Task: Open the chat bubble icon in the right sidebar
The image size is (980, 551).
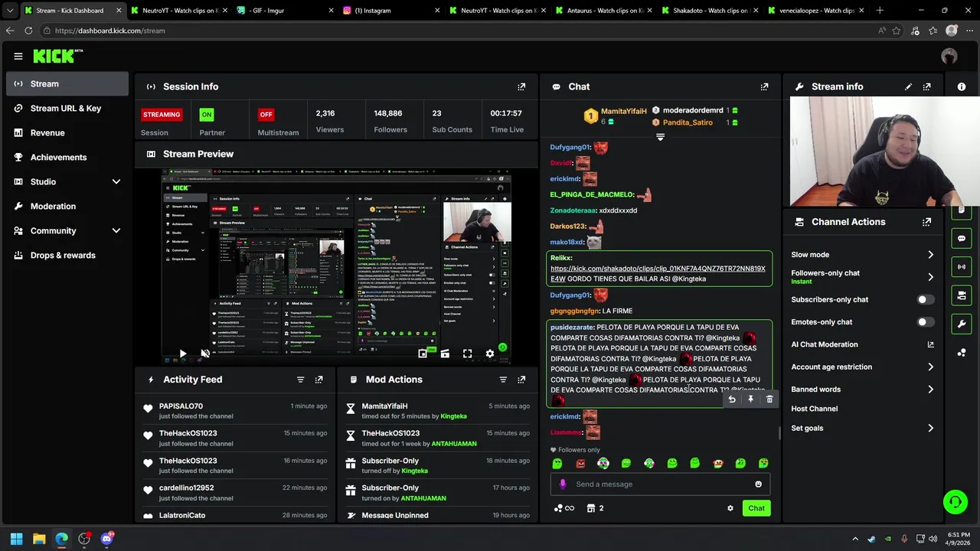Action: click(x=962, y=238)
